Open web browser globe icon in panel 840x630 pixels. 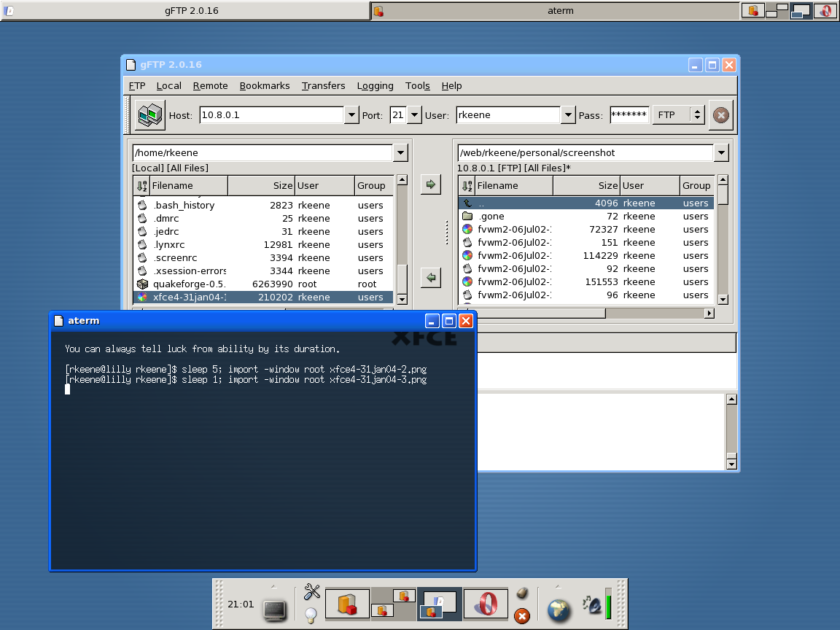coord(559,610)
